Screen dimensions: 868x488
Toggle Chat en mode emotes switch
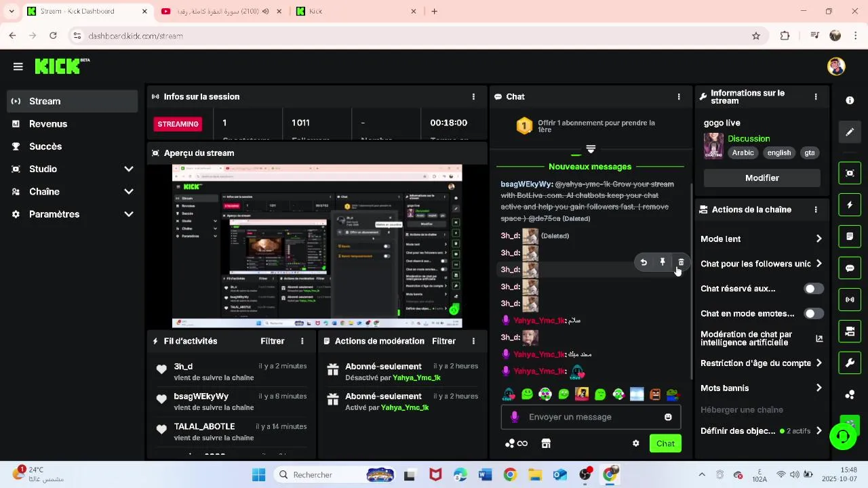click(x=813, y=314)
